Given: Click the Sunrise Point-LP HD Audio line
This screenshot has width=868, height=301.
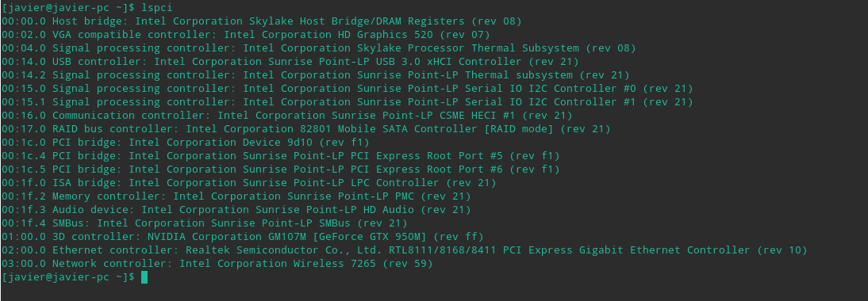Looking at the screenshot, I should coord(236,210).
